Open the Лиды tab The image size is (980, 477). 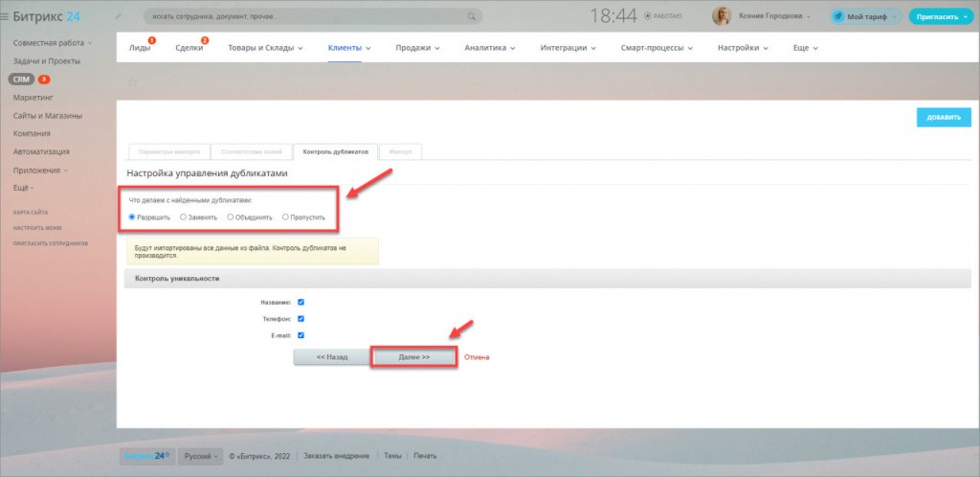coord(139,48)
